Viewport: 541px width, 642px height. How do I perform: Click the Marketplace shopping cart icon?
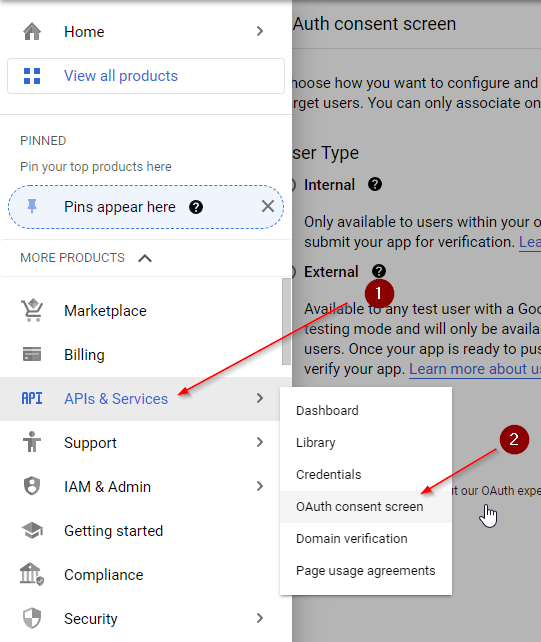tap(32, 310)
